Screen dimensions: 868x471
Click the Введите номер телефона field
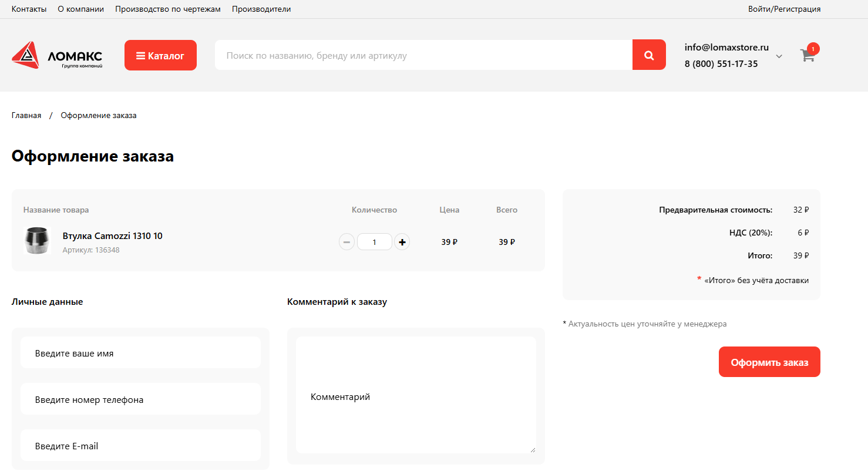(140, 399)
